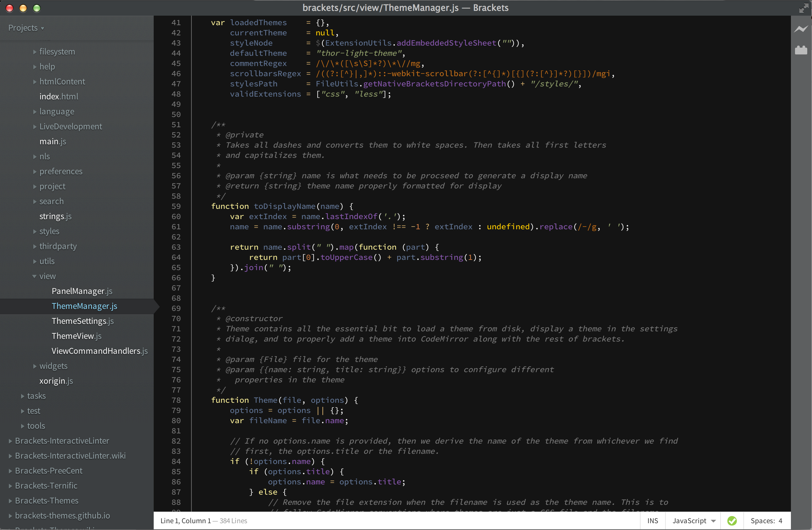Expand the thirdparty folder
The height and width of the screenshot is (530, 812).
(34, 246)
